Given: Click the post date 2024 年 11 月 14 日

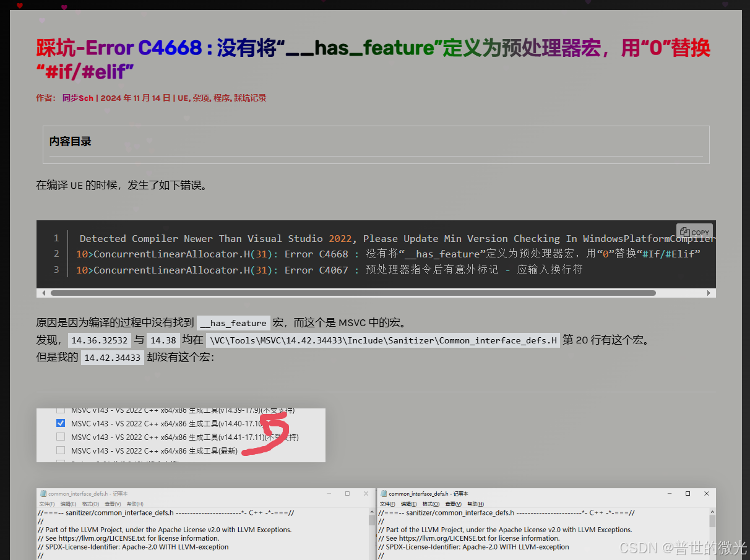Looking at the screenshot, I should (x=135, y=98).
